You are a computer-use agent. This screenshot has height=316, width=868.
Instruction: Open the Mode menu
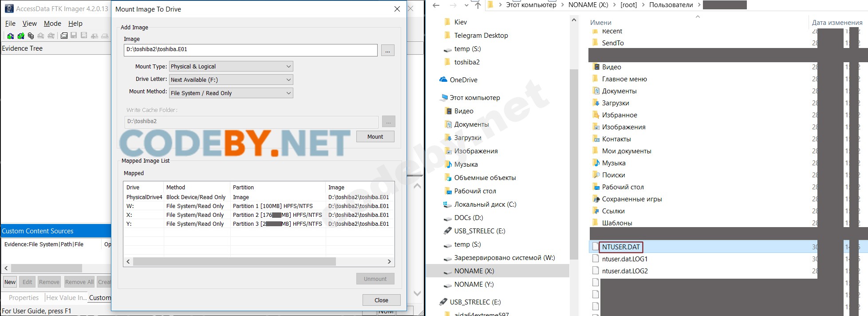52,24
